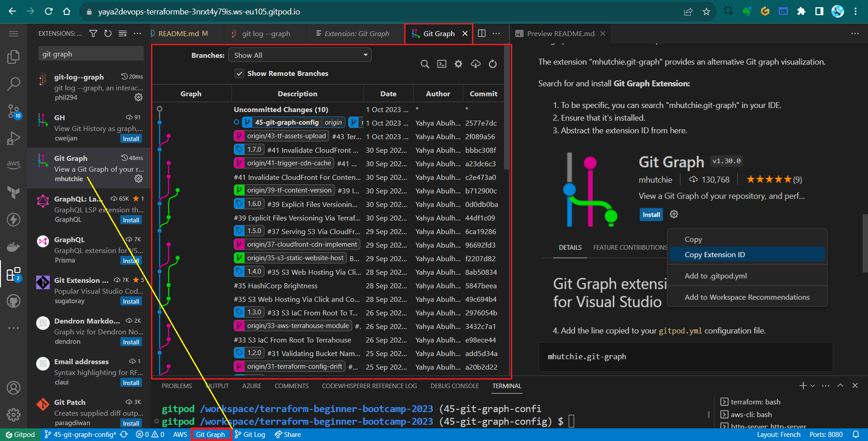The height and width of the screenshot is (441, 868).
Task: Switch to README.md tab
Action: pyautogui.click(x=183, y=33)
